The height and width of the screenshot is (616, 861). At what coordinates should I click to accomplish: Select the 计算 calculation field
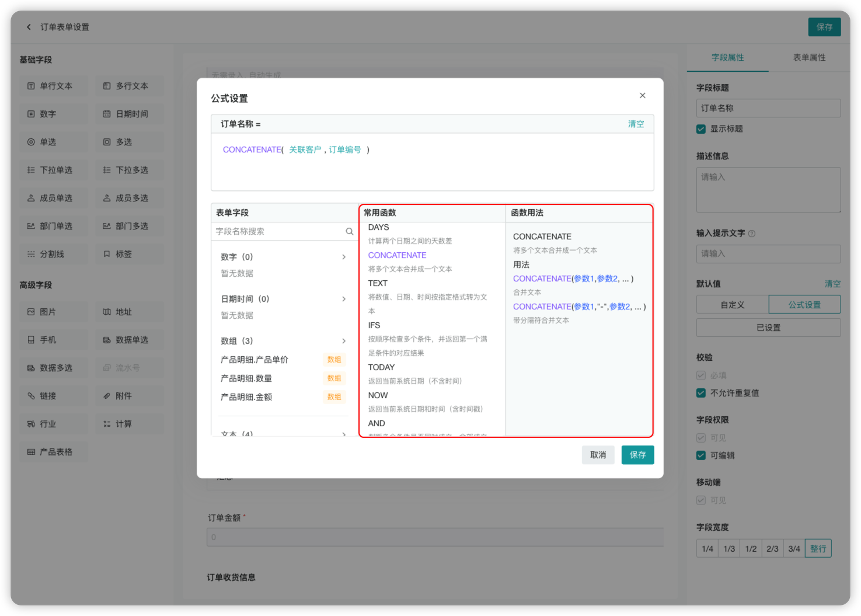(129, 423)
